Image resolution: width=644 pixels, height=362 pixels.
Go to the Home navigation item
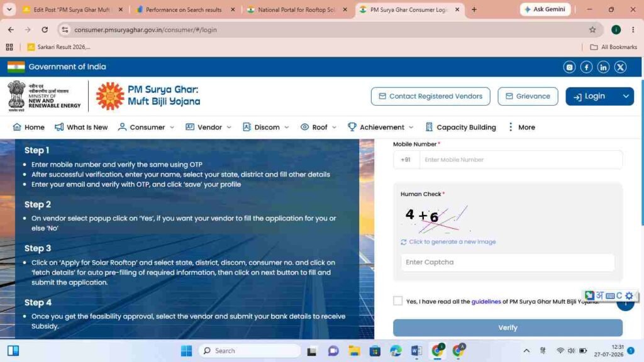click(x=28, y=127)
